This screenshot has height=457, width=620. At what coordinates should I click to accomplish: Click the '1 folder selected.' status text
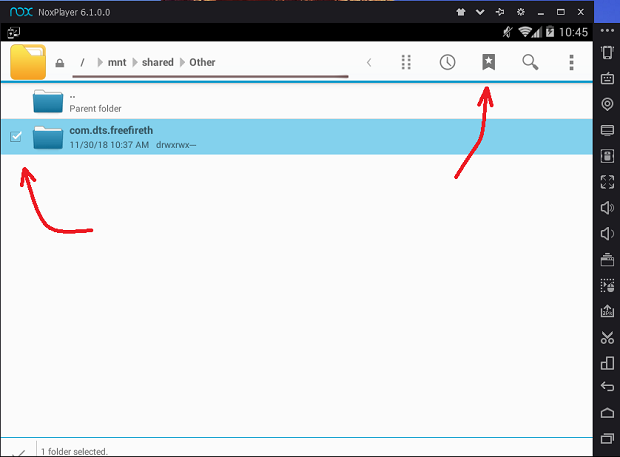pyautogui.click(x=74, y=451)
